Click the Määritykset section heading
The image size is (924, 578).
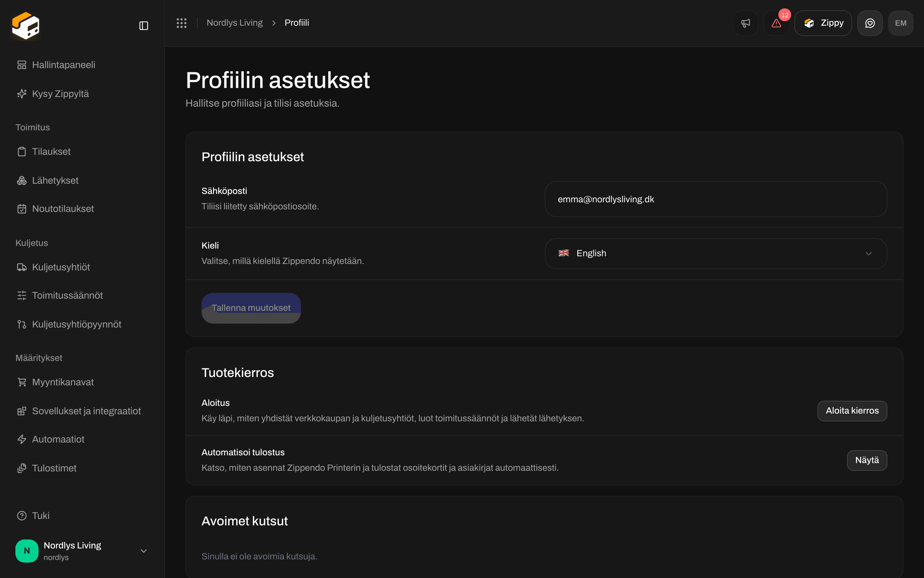click(x=38, y=358)
